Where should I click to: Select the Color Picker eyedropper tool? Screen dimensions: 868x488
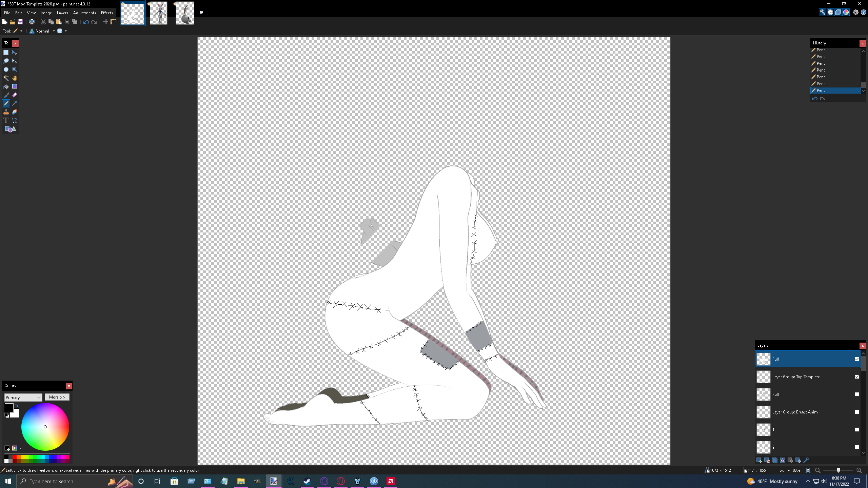(x=14, y=103)
